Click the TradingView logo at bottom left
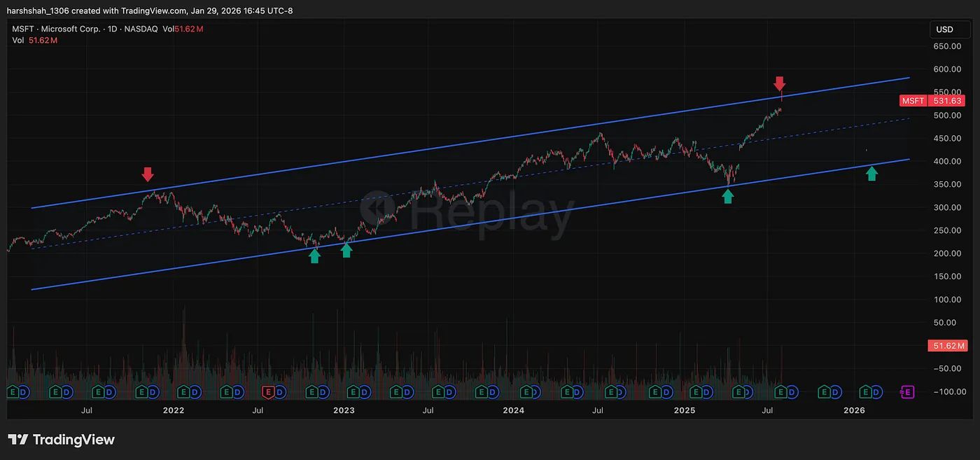The image size is (980, 460). (x=61, y=440)
